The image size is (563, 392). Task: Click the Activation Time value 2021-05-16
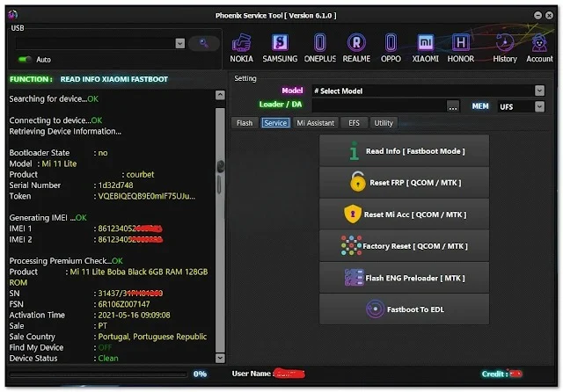134,315
